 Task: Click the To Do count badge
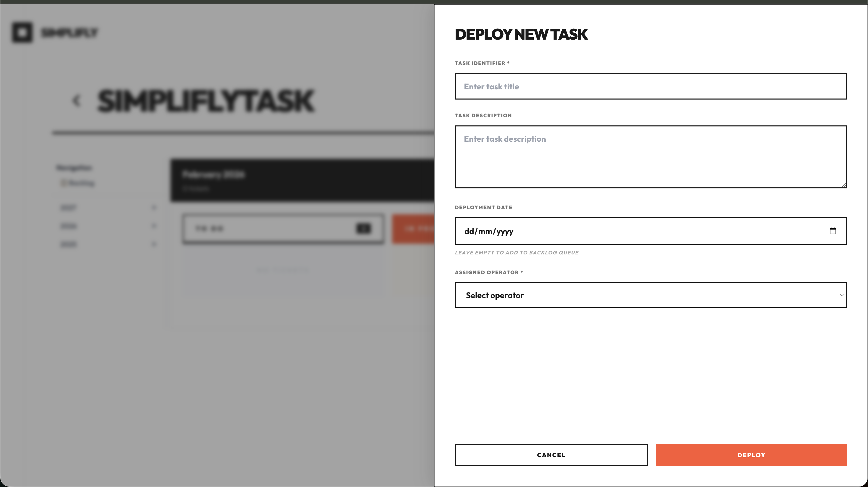[363, 229]
